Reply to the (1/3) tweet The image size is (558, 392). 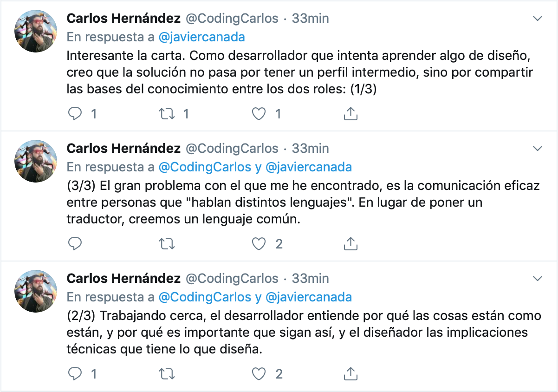[75, 114]
